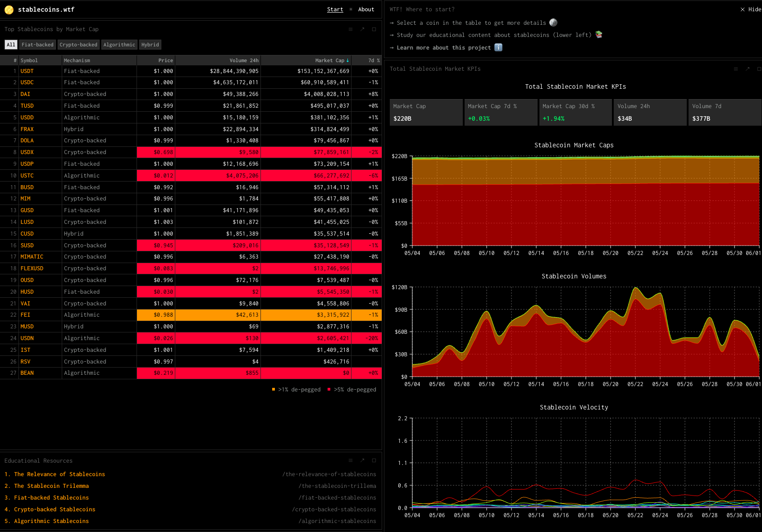Sort table by Volume 24h column

tap(244, 60)
